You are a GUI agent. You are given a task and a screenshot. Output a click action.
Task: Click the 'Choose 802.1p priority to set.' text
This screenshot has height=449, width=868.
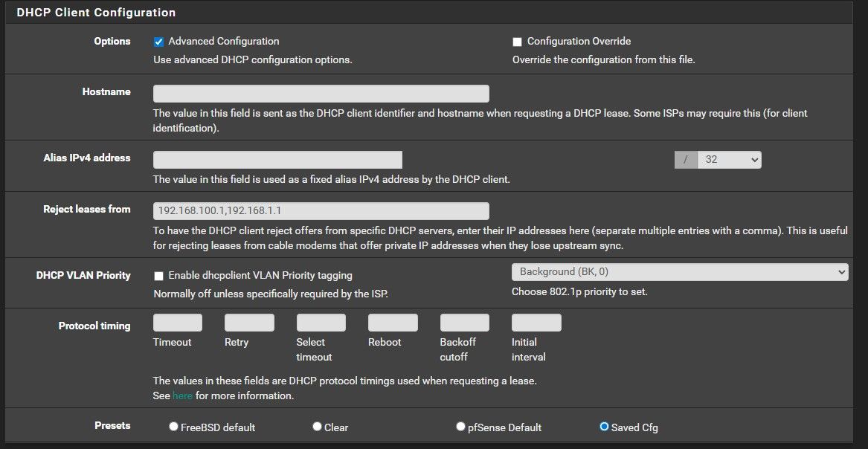pyautogui.click(x=579, y=291)
